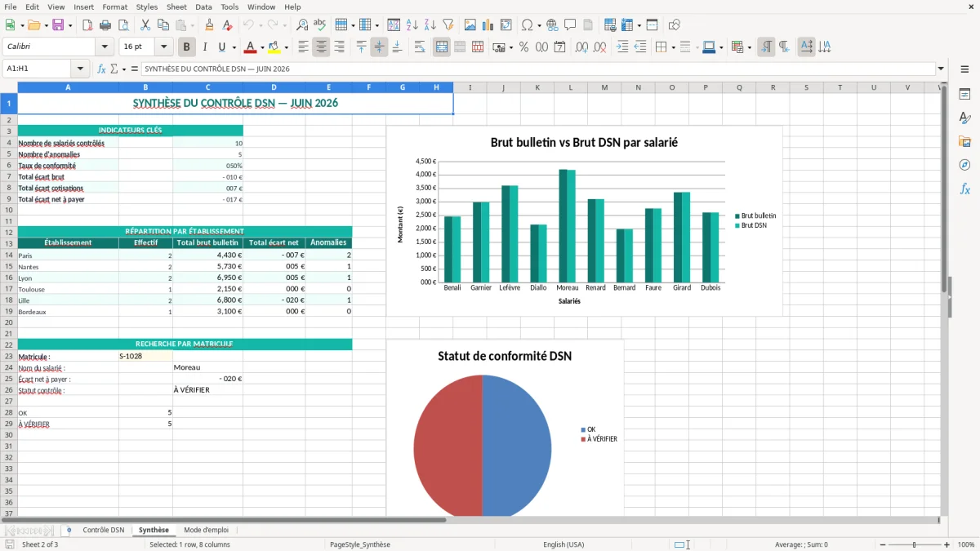Select the Clone Formatting paintbrush
This screenshot has height=551, width=980.
coord(209,25)
